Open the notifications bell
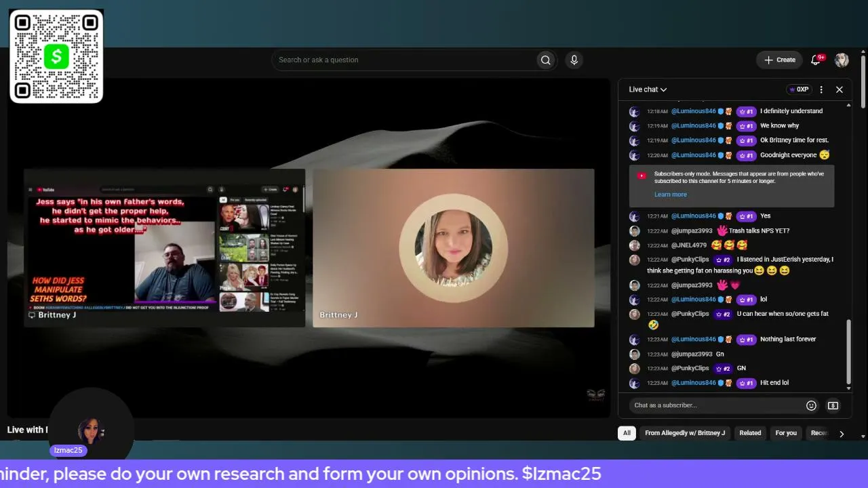The image size is (868, 488). point(816,60)
